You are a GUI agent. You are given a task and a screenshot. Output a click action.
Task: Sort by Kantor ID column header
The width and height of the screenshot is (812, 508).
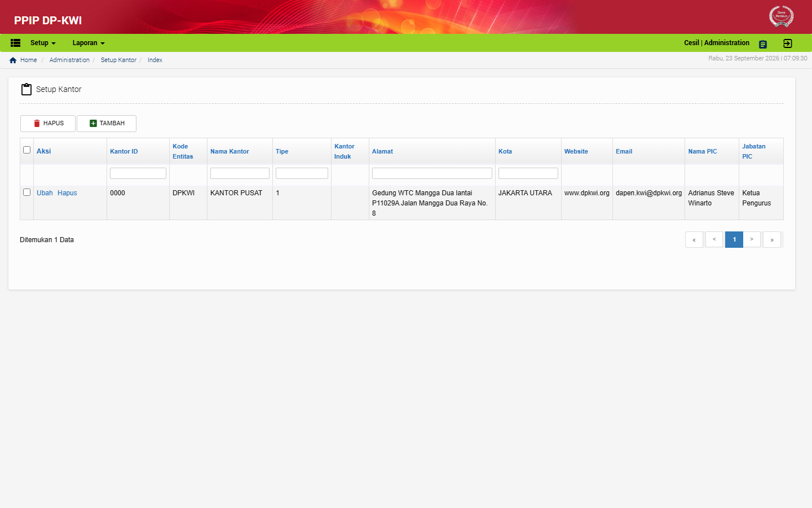(x=124, y=151)
